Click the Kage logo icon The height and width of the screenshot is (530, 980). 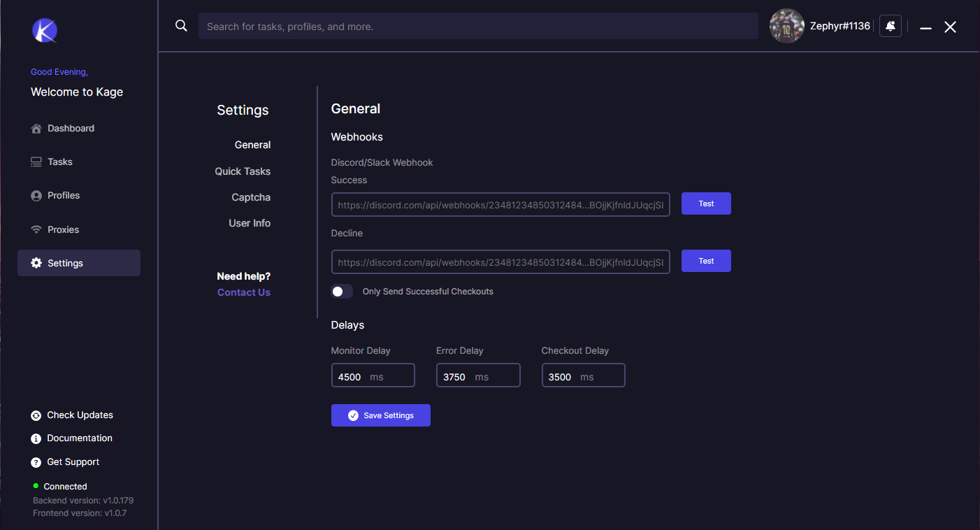(x=44, y=30)
